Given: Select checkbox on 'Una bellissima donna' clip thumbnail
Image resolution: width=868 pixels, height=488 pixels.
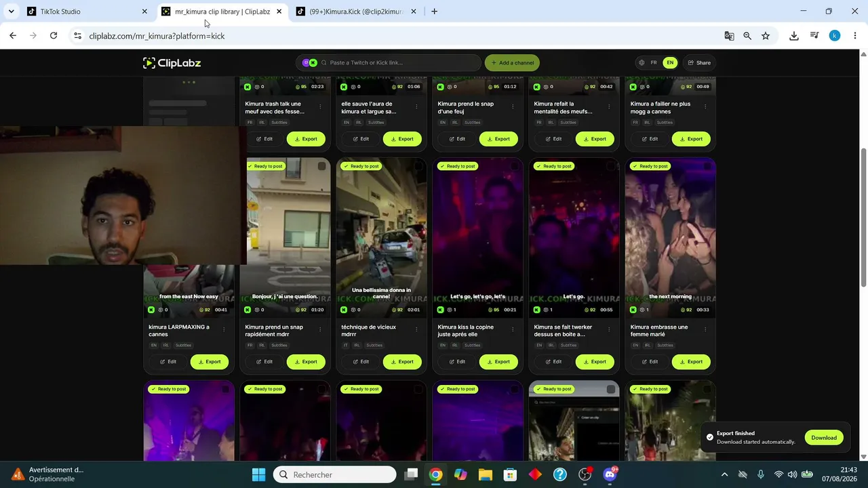Looking at the screenshot, I should click(418, 166).
